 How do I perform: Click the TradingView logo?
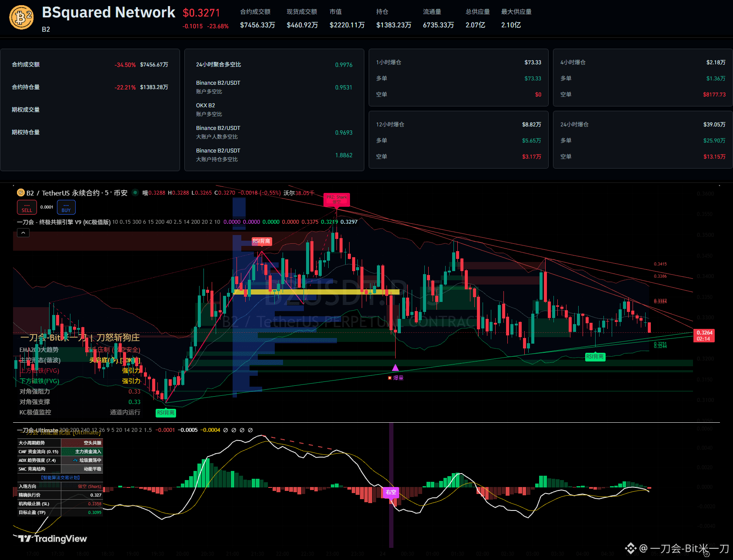pyautogui.click(x=52, y=539)
